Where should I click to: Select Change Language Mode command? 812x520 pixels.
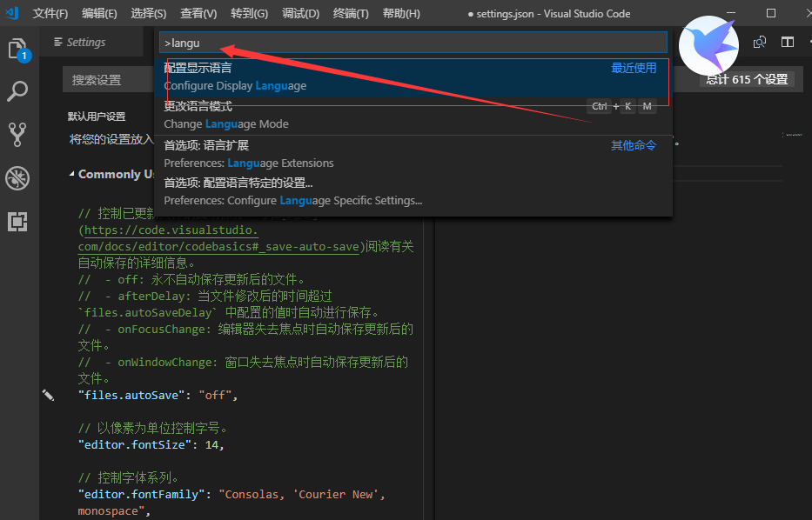coord(413,116)
